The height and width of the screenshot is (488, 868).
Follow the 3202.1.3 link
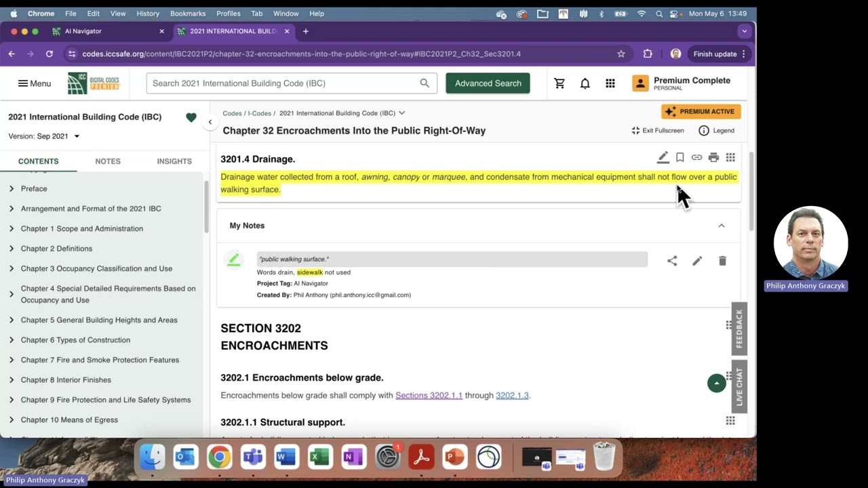pyautogui.click(x=512, y=395)
